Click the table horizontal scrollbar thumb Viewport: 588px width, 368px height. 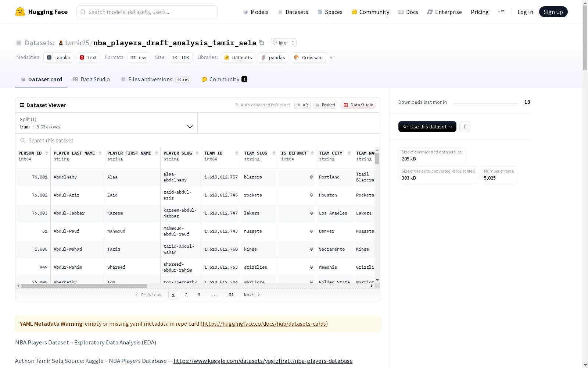click(84, 286)
